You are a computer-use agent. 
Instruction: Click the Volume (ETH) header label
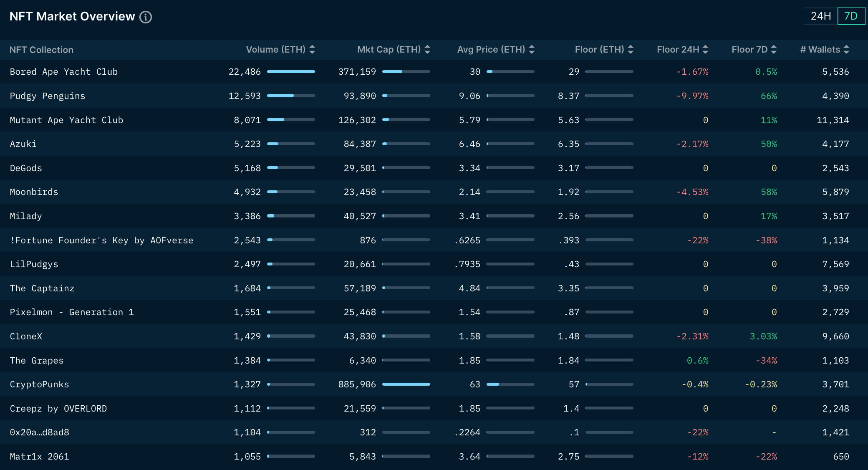tap(276, 50)
